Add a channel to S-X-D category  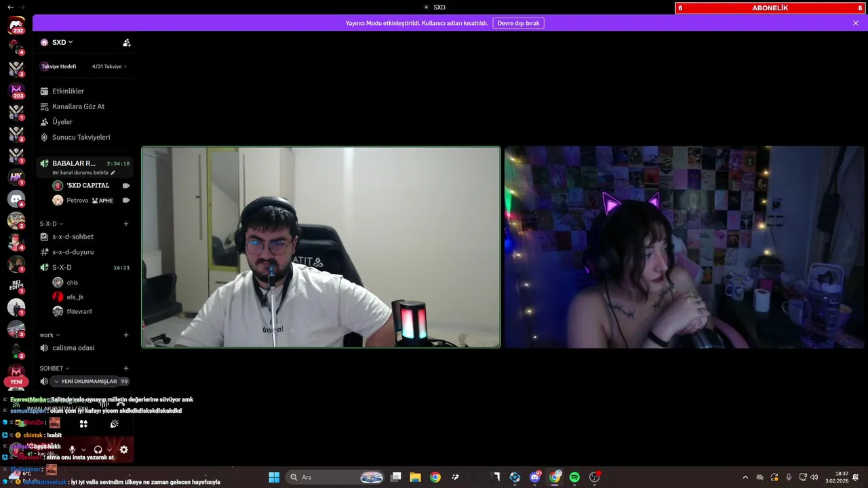click(125, 224)
